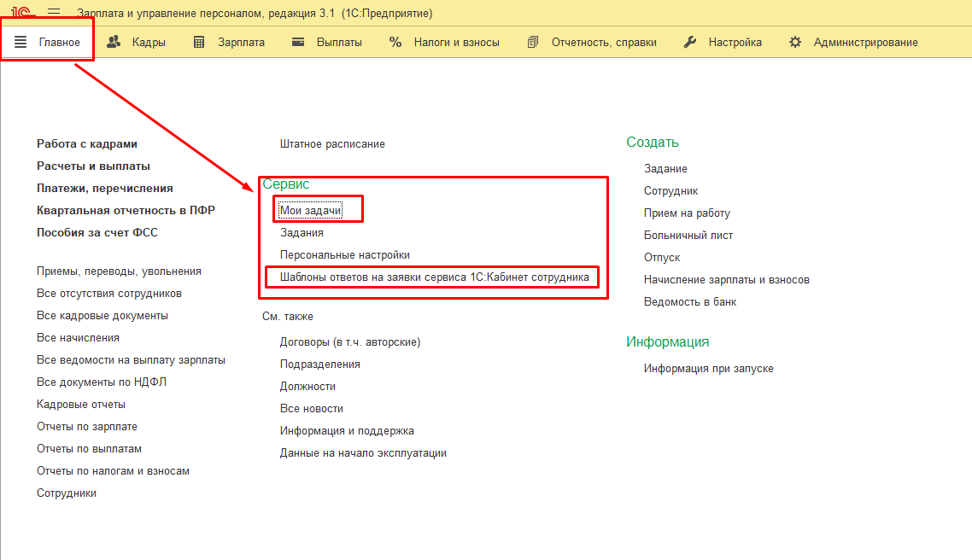Switch to the Зарплата section
The width and height of the screenshot is (972, 560).
pos(241,42)
